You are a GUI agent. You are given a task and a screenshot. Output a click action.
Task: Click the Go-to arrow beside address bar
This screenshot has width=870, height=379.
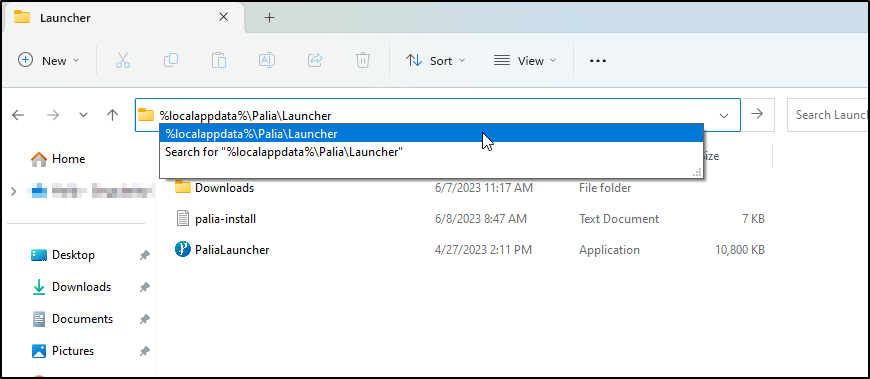click(x=757, y=114)
